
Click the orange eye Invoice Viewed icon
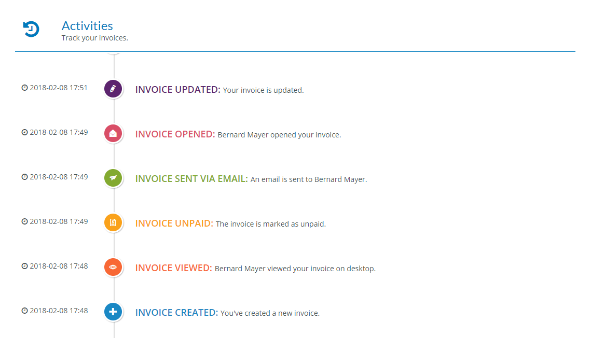point(113,267)
